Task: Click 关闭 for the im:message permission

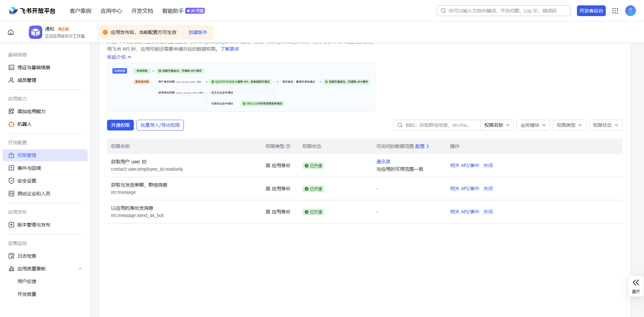Action: 488,189
